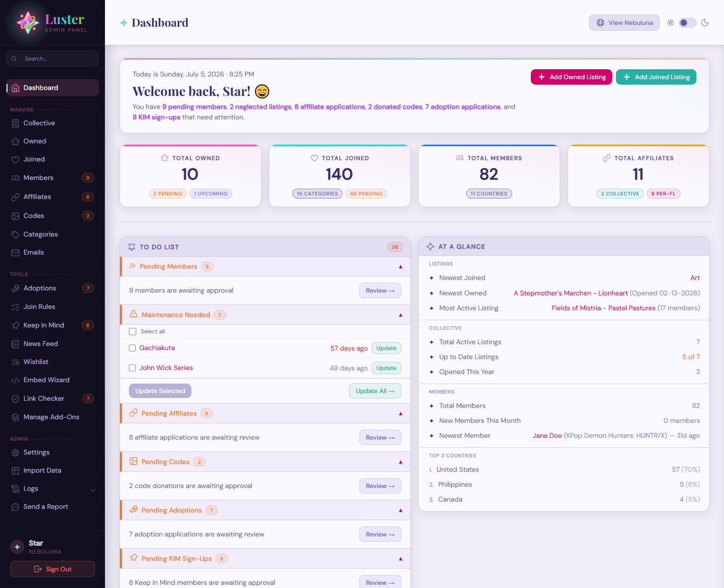Click the Emails envelope icon
This screenshot has height=588, width=724.
(x=15, y=252)
